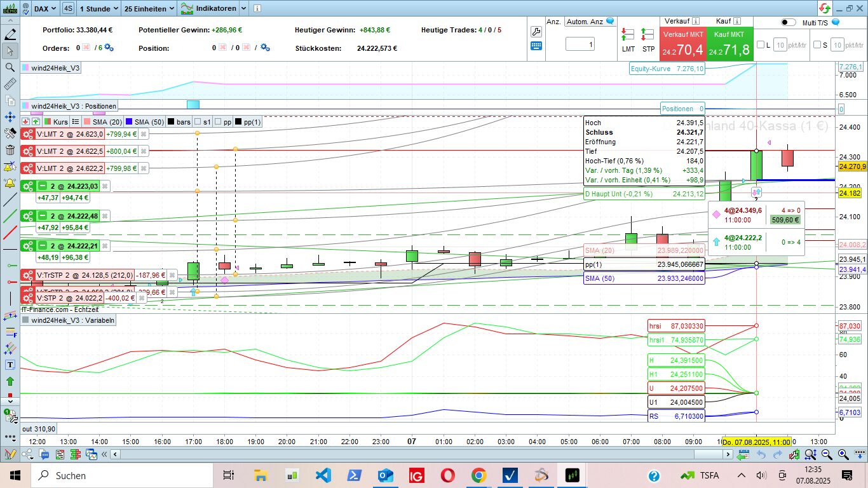Open the DAX instrument dropdown
The height and width of the screenshot is (488, 868).
click(44, 9)
